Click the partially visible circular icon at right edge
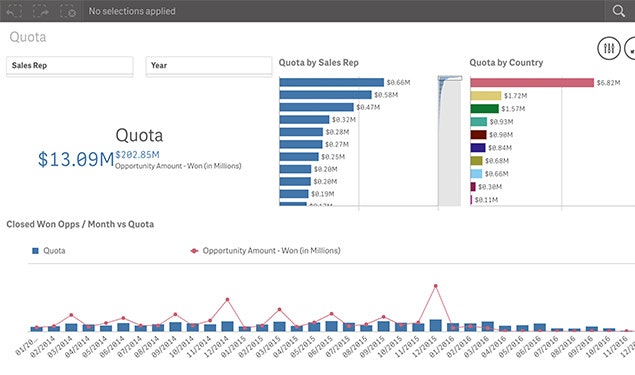Screen dimensions: 635x375 (630, 48)
